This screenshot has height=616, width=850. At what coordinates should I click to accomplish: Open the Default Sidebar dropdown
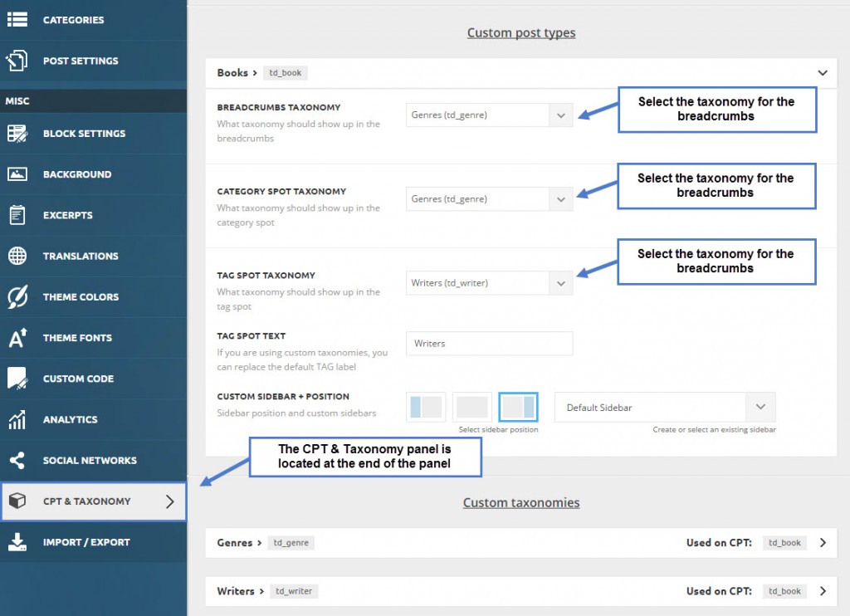pos(760,407)
